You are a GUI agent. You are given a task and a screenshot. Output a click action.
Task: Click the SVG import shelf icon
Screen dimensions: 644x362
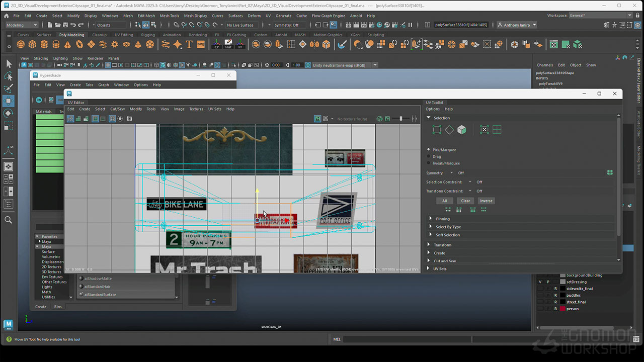point(201,45)
